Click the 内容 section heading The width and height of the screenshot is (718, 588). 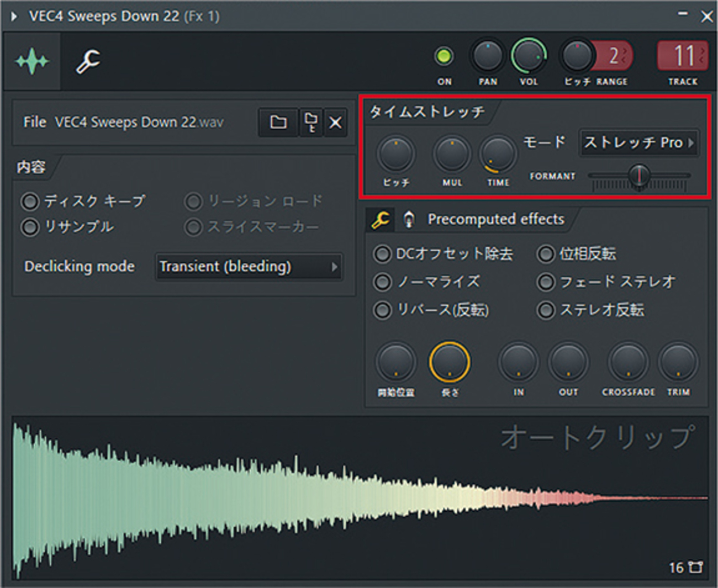pos(31,167)
